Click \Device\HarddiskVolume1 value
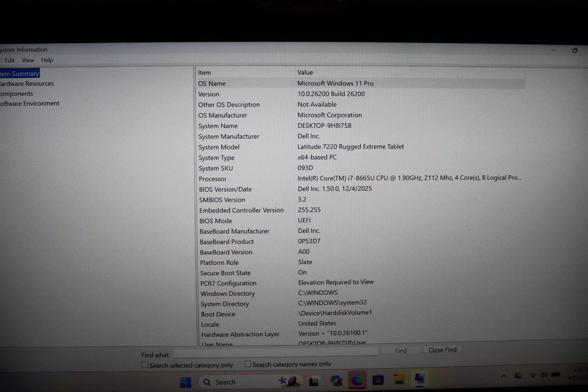Viewport: 588px width, 392px height. click(335, 313)
